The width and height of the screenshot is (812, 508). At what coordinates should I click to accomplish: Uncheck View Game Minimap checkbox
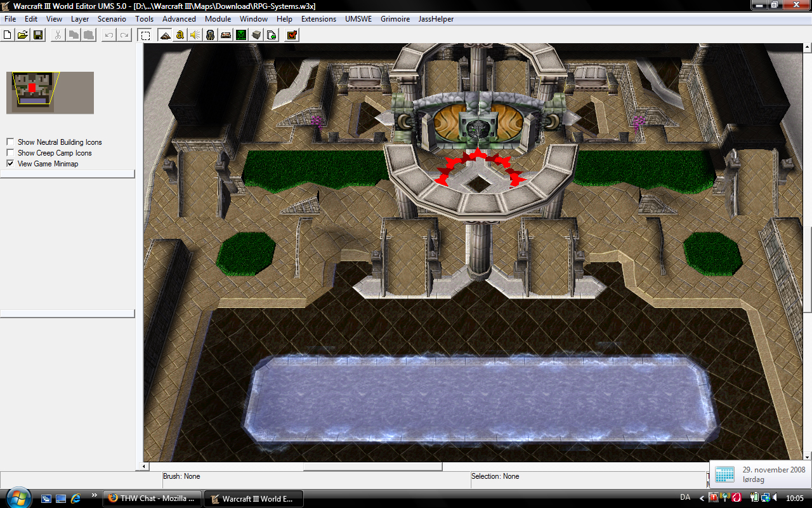point(10,163)
